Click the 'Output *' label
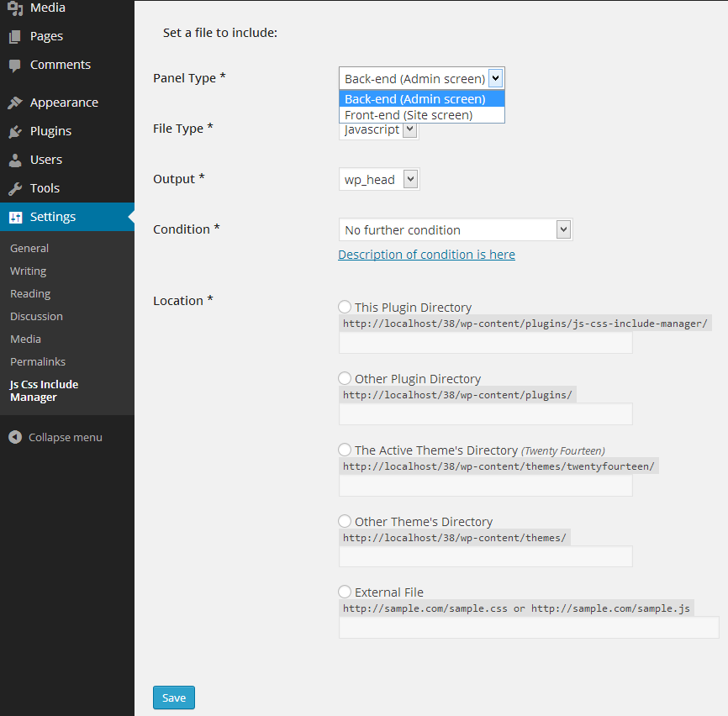This screenshot has height=716, width=728. pos(179,179)
